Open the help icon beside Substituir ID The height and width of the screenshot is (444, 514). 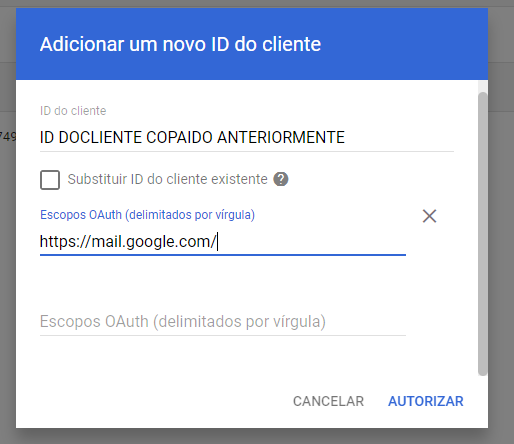pyautogui.click(x=281, y=179)
